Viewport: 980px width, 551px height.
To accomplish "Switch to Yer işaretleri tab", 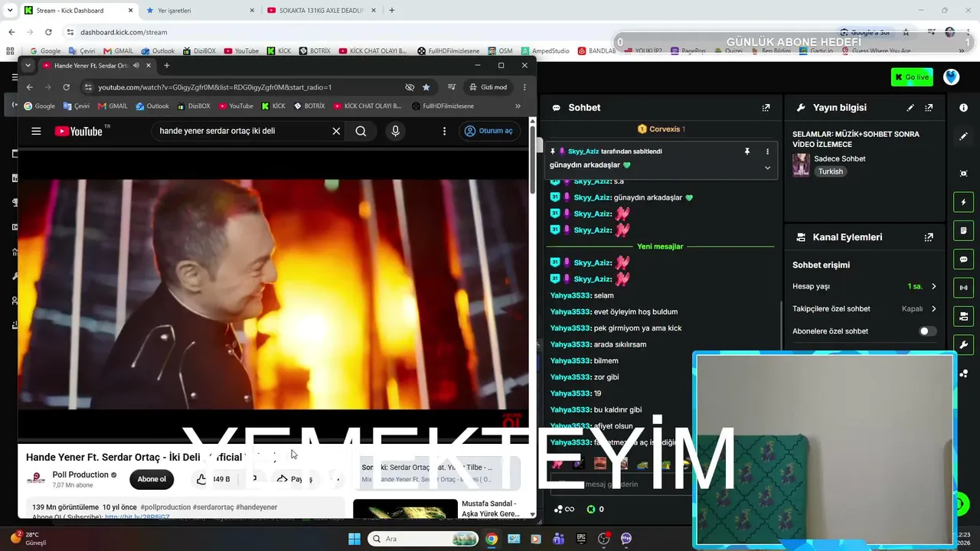I will pos(201,11).
